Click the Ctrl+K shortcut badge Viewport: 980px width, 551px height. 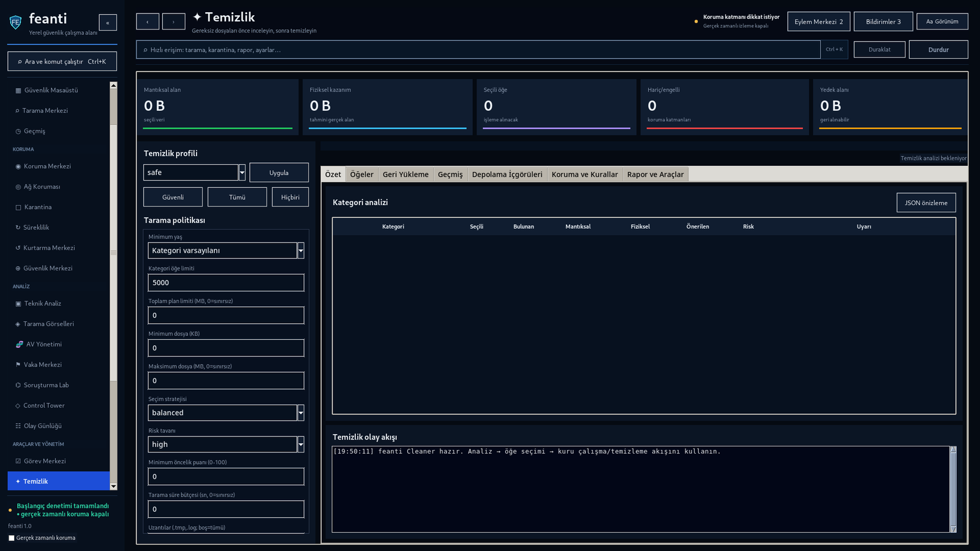pos(834,50)
